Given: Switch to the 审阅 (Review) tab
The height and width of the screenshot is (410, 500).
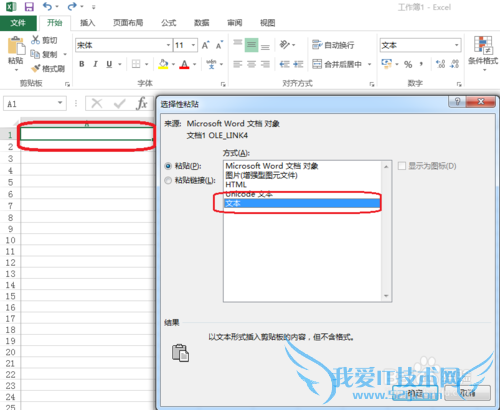Looking at the screenshot, I should 235,23.
